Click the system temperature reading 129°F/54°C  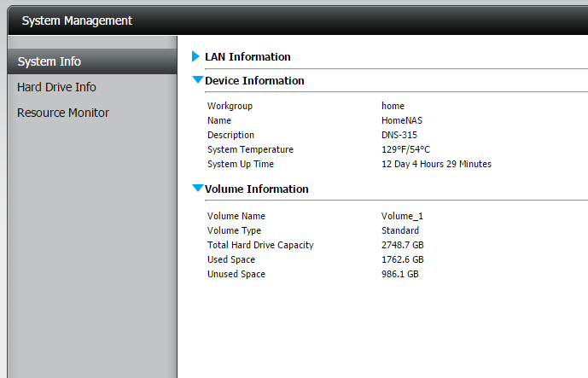click(x=405, y=149)
